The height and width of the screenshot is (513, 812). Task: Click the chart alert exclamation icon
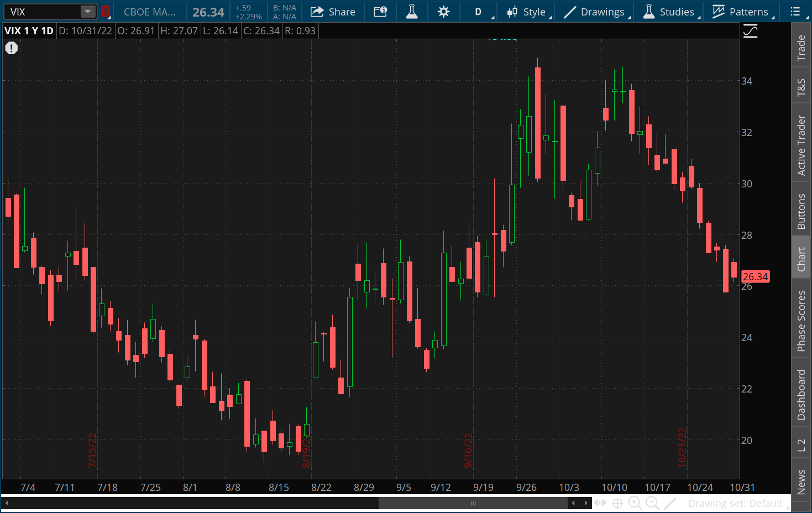click(12, 48)
